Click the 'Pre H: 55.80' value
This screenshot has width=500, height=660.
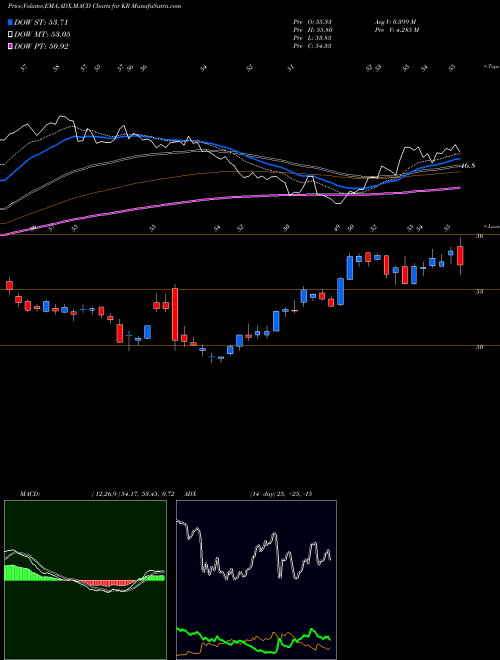312,30
